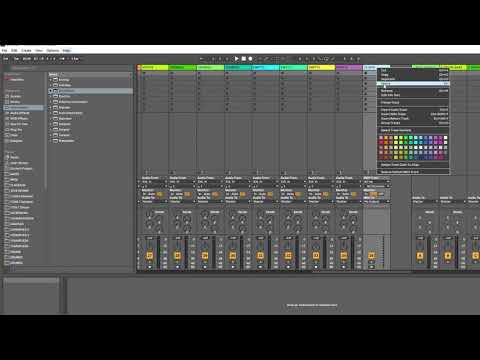Toggle track activator number 17
The width and height of the screenshot is (480, 360).
149,256
